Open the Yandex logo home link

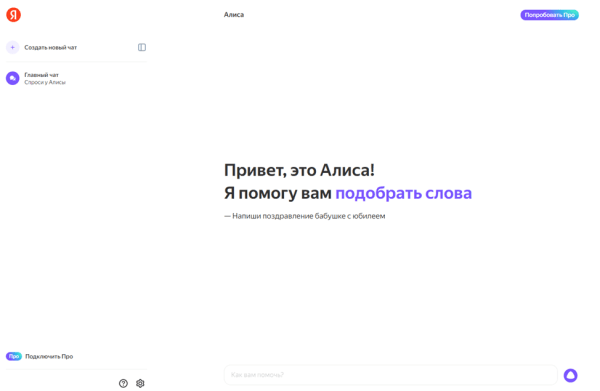coord(13,15)
